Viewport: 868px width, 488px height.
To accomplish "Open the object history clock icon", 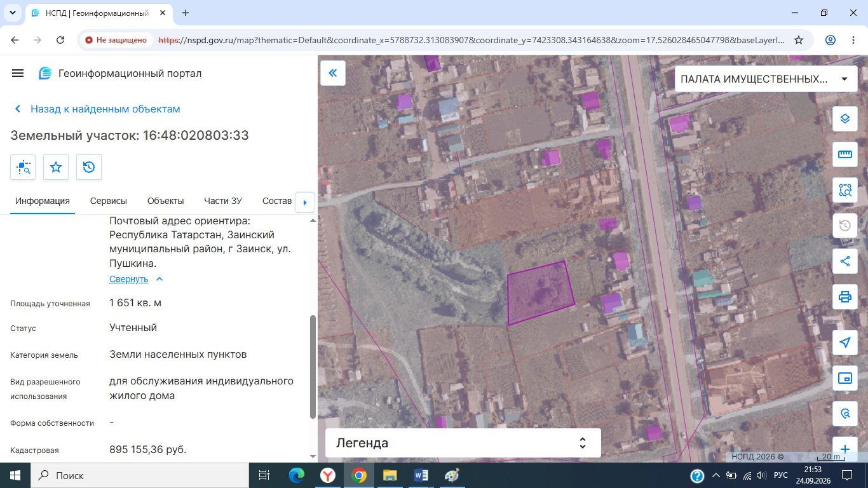I will [x=89, y=167].
